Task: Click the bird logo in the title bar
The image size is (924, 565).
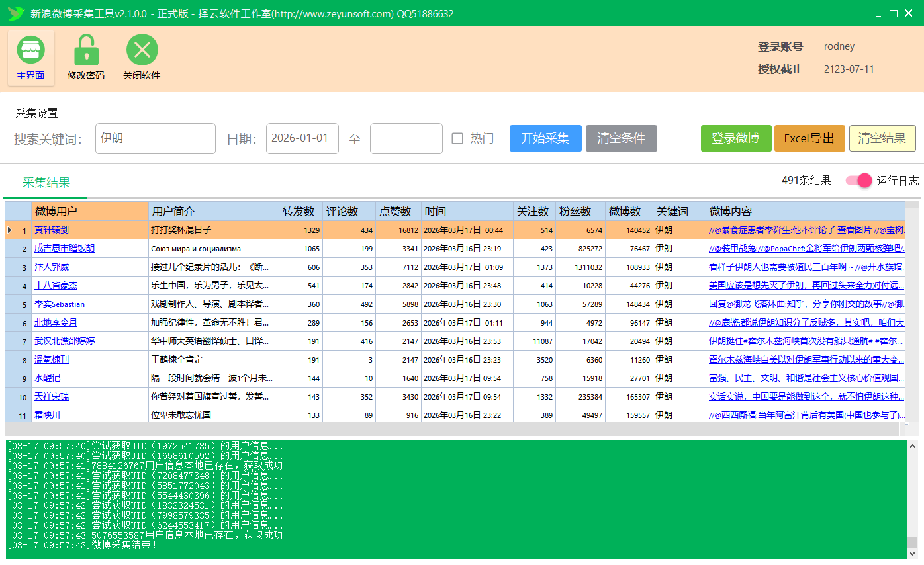Action: 16,13
